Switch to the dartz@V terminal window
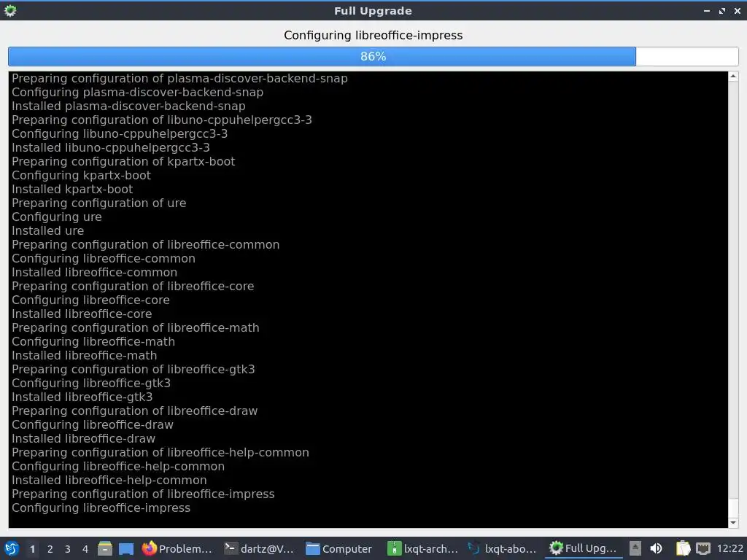Image resolution: width=747 pixels, height=560 pixels. click(259, 548)
